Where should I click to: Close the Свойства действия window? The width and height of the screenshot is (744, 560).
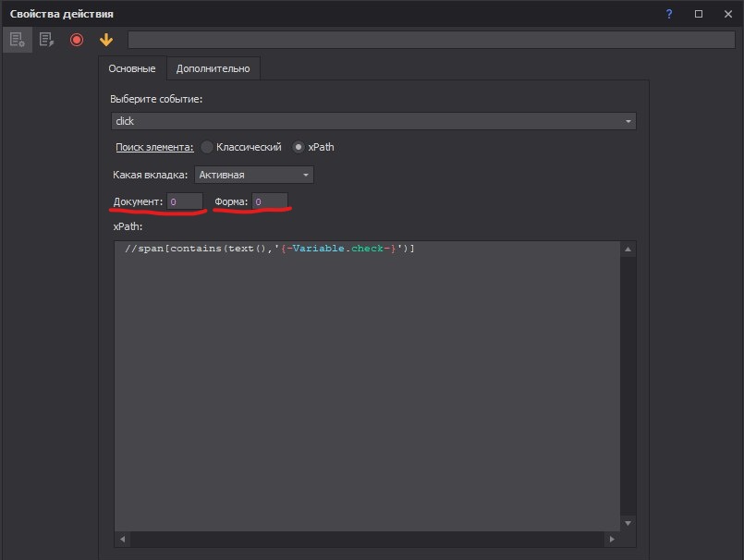point(726,14)
